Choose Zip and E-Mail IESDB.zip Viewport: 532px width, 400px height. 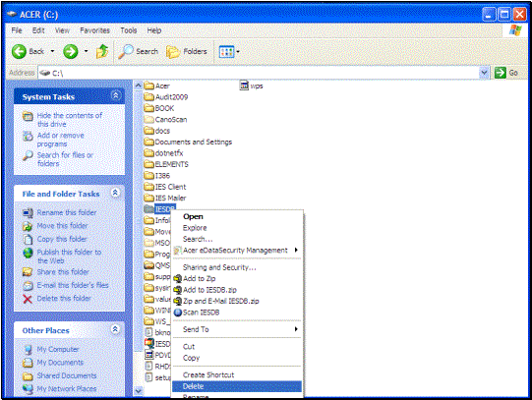pyautogui.click(x=236, y=301)
